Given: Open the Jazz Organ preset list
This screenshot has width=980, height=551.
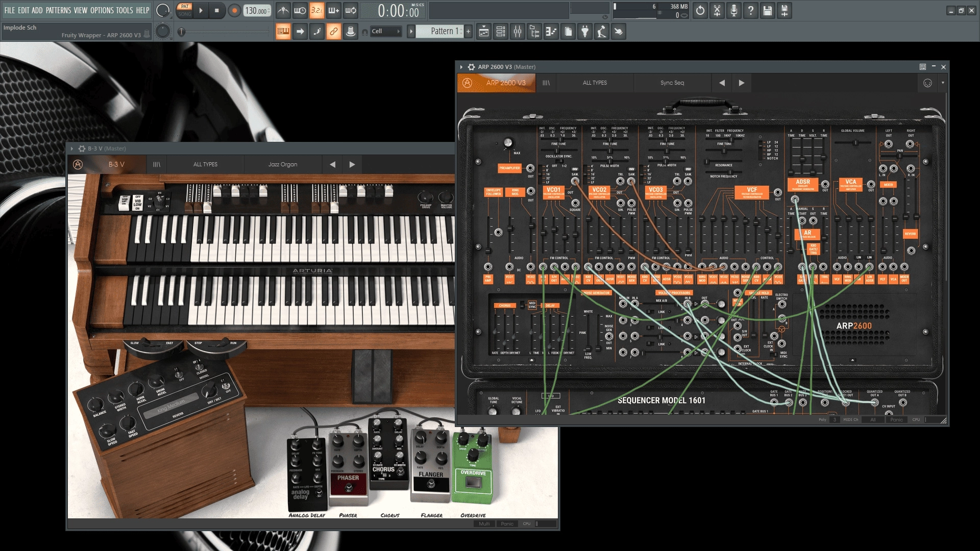Looking at the screenshot, I should (x=283, y=164).
